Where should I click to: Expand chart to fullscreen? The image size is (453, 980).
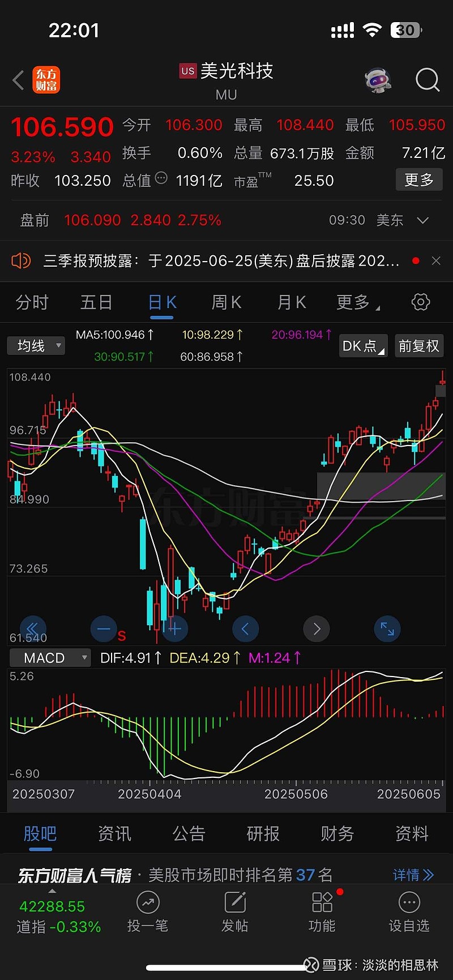pos(387,628)
